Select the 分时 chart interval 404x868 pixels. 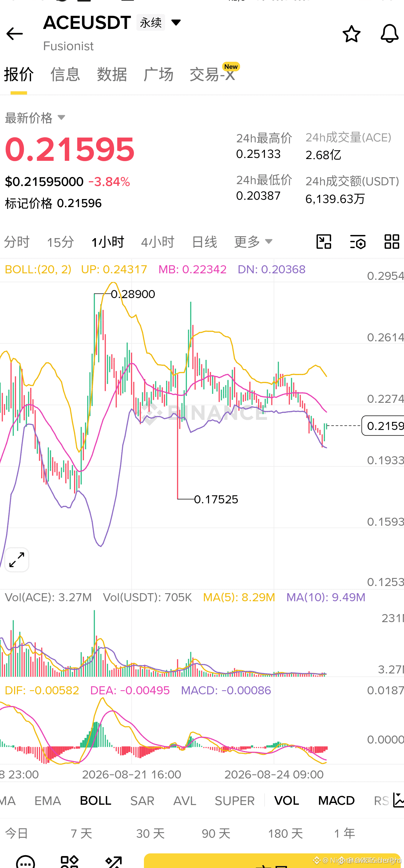17,242
